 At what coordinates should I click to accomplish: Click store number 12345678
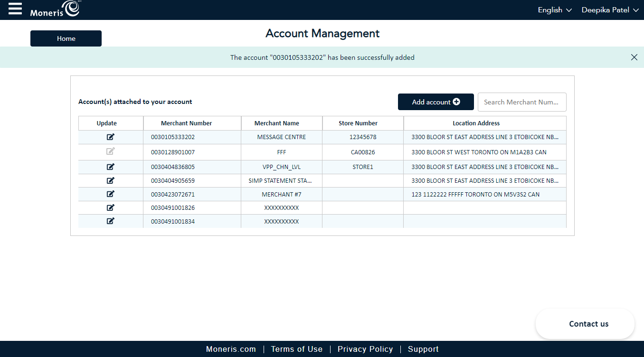click(363, 137)
